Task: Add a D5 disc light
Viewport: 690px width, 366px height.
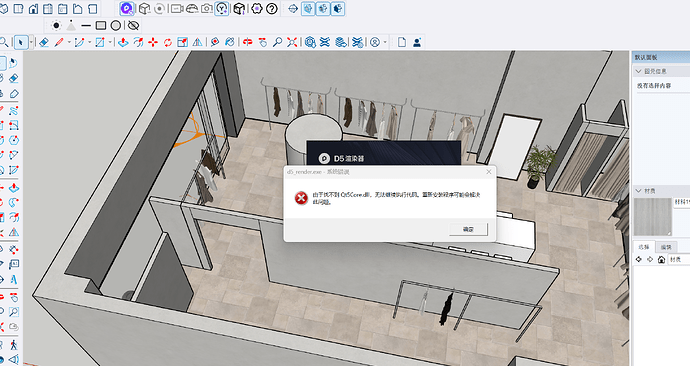Action: point(116,26)
